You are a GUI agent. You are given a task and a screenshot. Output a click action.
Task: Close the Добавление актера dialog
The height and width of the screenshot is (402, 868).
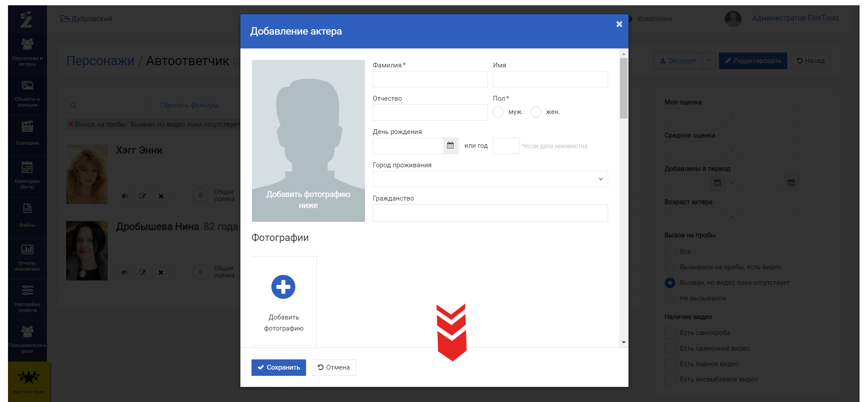coord(619,24)
